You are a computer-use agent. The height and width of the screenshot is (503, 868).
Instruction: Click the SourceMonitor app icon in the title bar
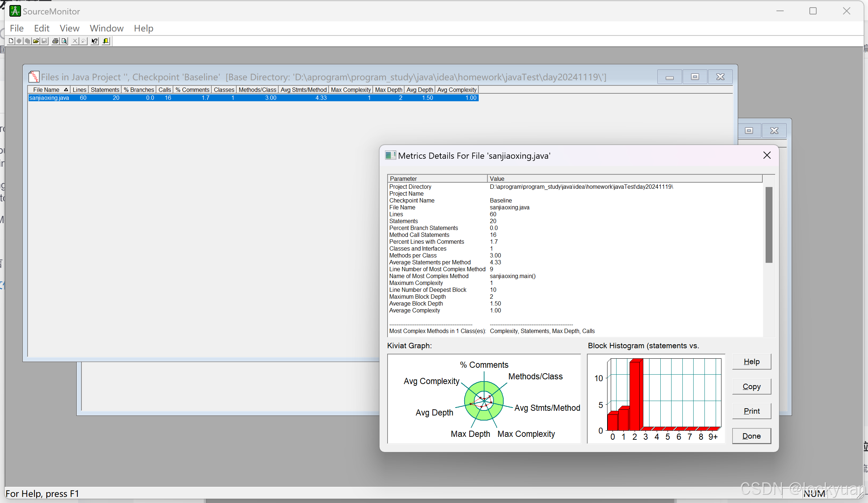point(15,11)
